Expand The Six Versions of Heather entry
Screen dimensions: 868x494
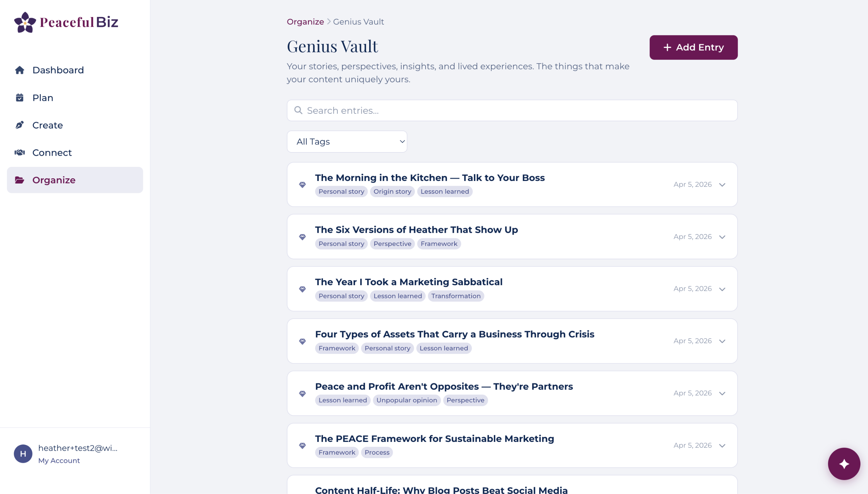[x=722, y=237]
